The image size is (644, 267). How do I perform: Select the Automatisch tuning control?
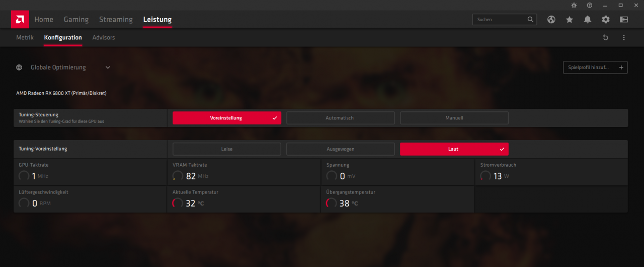click(x=341, y=118)
